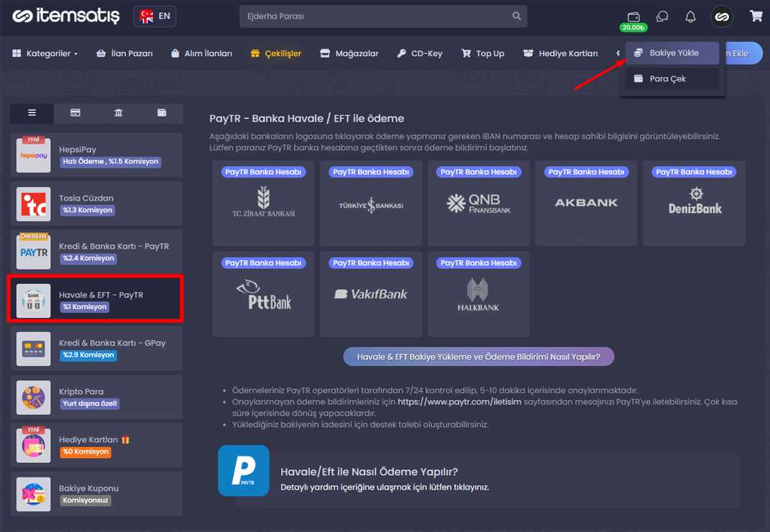Click the Kripto Para coin icon
Screen dimensions: 770x532
click(x=33, y=398)
